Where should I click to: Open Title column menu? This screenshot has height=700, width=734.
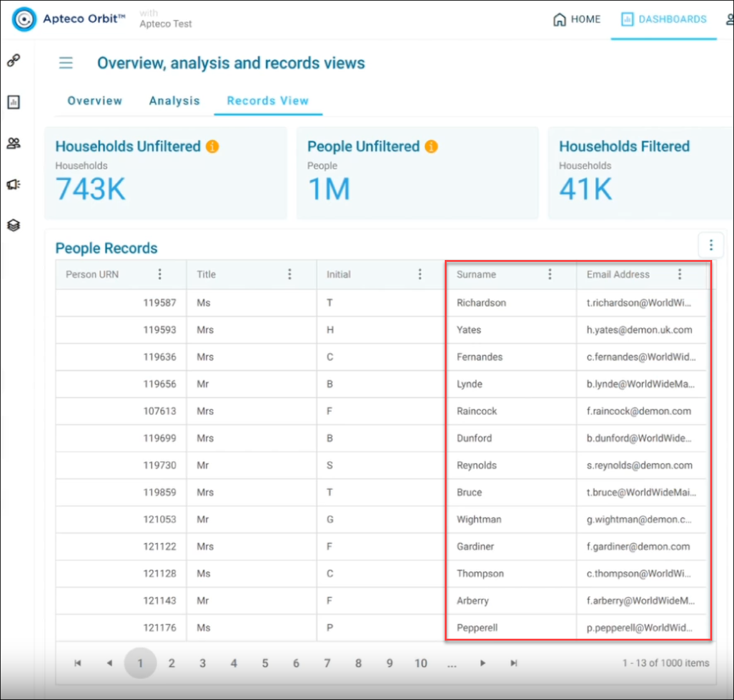click(x=290, y=274)
